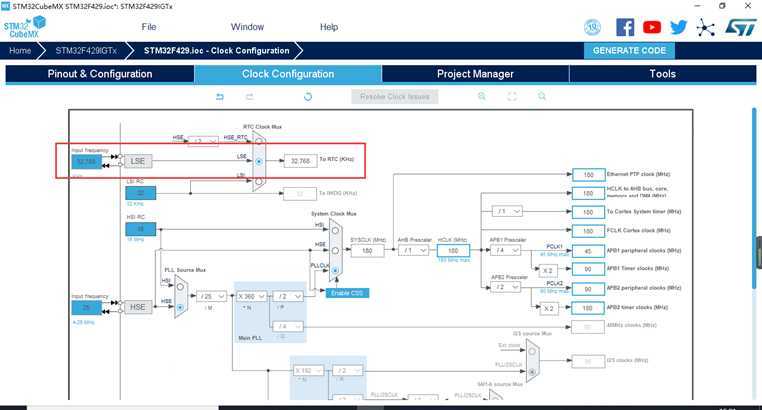Viewport: 762px width, 410px height.
Task: Click the reset clock configuration refresh icon
Action: point(308,97)
